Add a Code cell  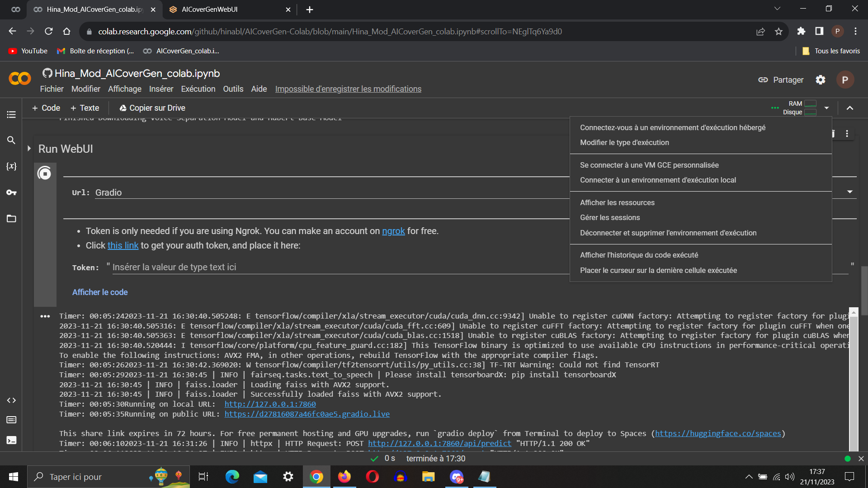(46, 108)
